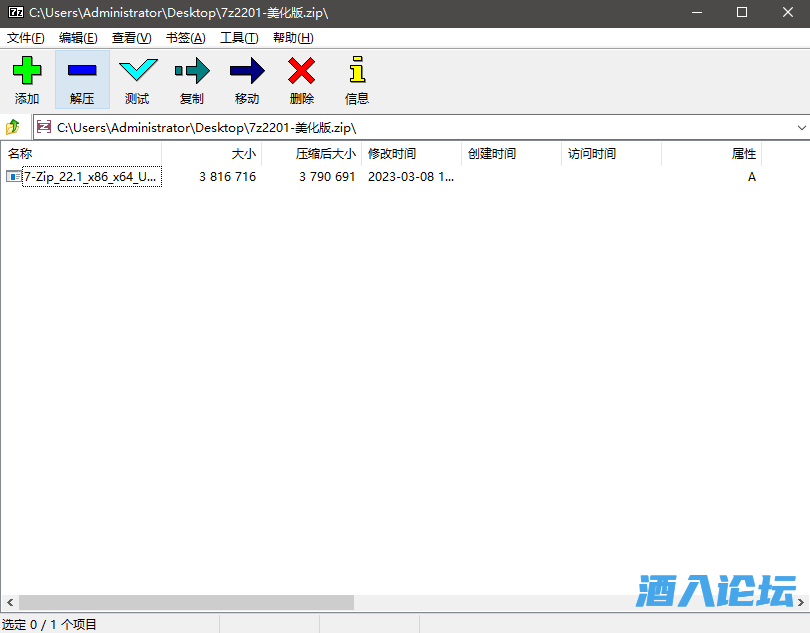Go up one folder level icon
Screen dimensions: 810x633
[x=13, y=127]
